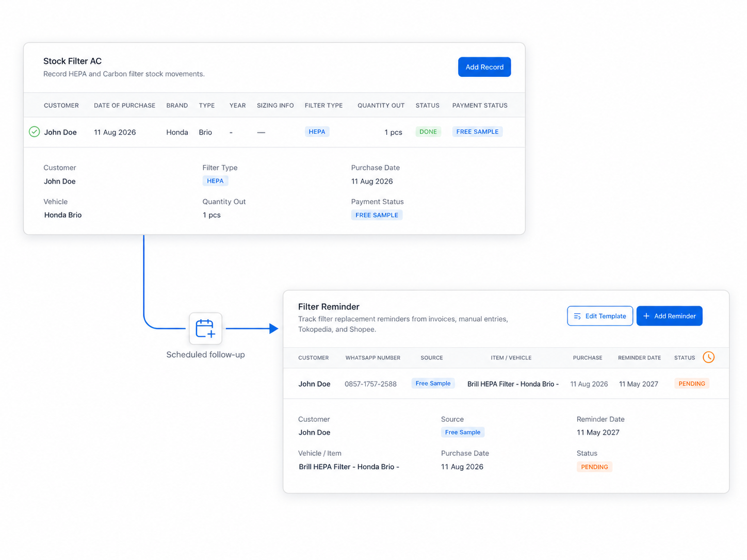
Task: Click the PENDING badge under Status detail
Action: [594, 467]
